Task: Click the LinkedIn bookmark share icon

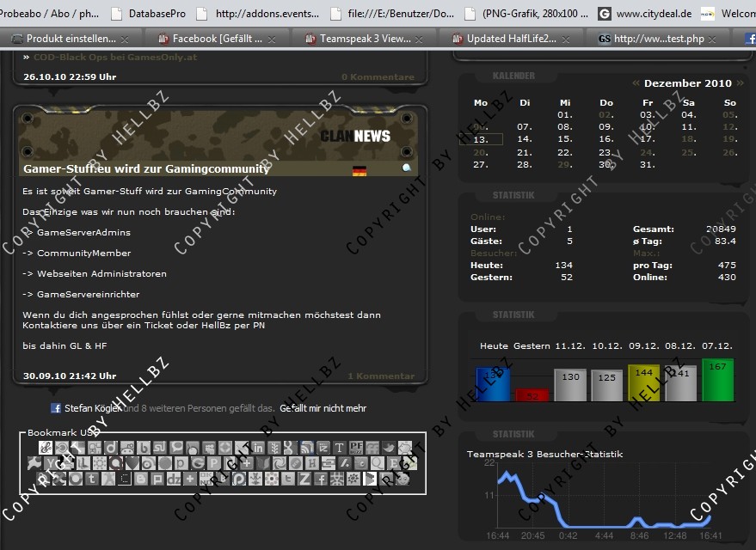Action: [x=258, y=448]
